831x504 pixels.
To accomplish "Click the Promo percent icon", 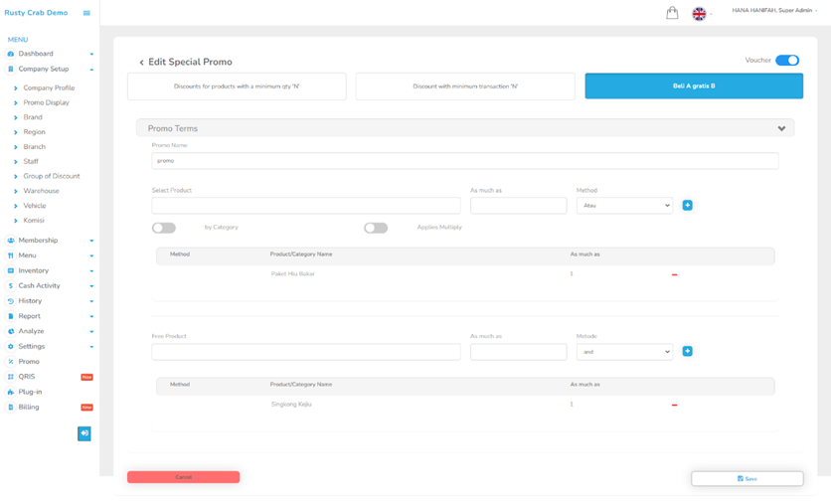I will tap(11, 362).
